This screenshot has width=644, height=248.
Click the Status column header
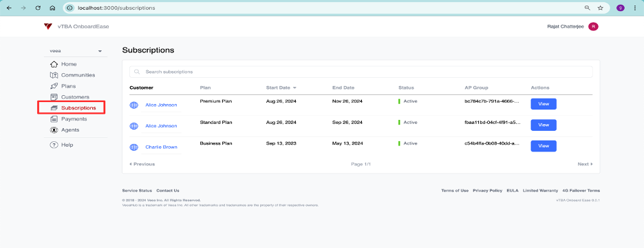tap(406, 87)
